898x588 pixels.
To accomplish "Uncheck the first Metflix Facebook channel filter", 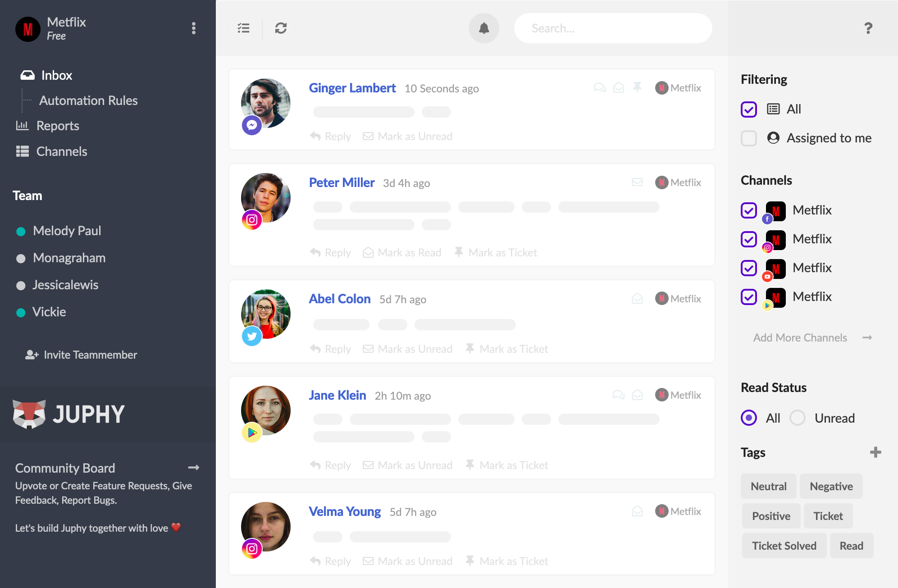I will click(748, 210).
